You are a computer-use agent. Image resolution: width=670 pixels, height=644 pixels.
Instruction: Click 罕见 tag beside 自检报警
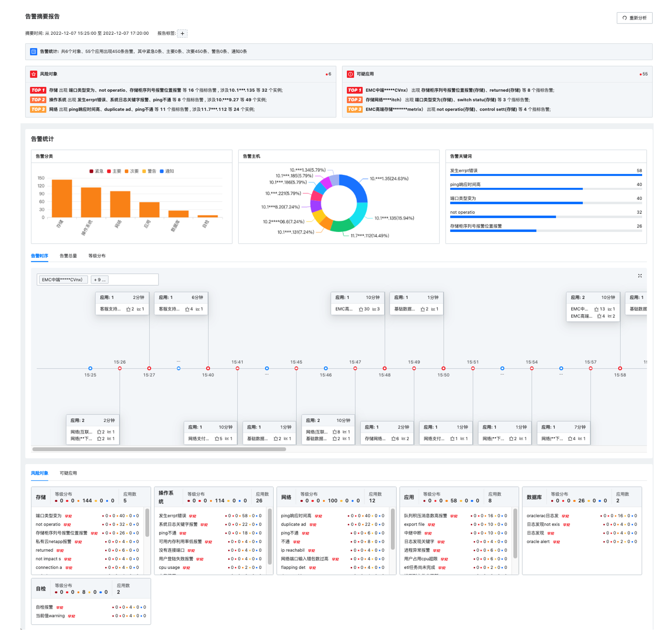point(60,608)
